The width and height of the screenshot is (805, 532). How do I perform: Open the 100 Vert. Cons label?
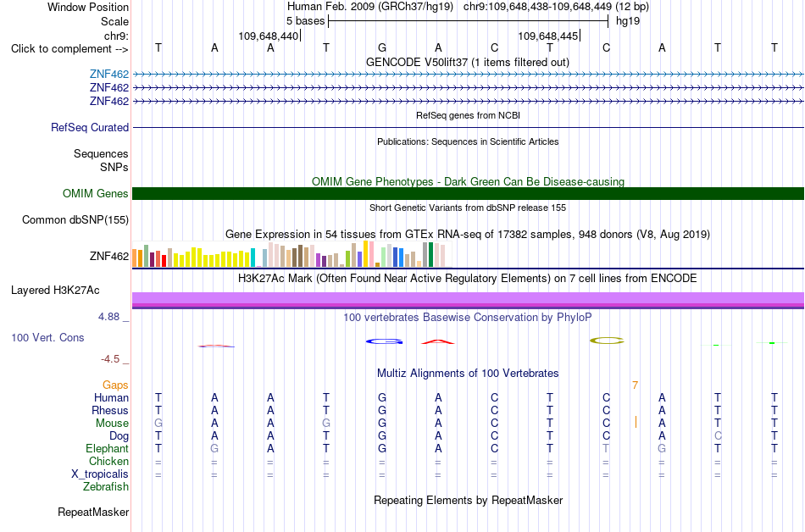point(47,337)
